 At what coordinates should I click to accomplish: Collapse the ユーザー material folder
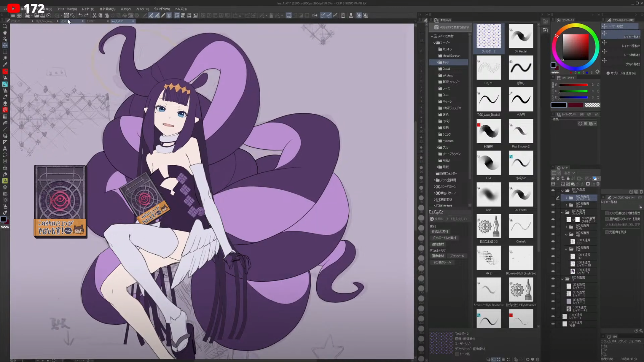434,43
